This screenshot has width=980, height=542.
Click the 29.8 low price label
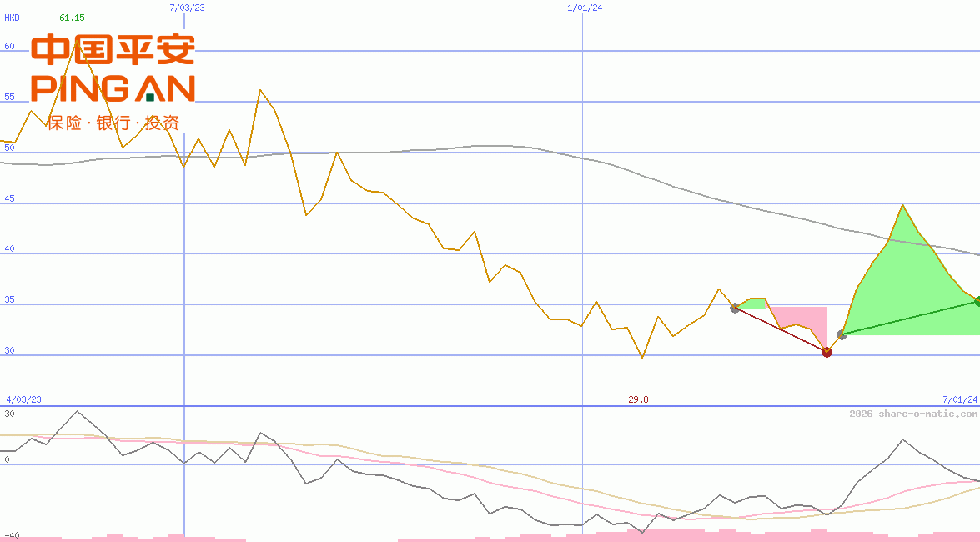click(638, 399)
